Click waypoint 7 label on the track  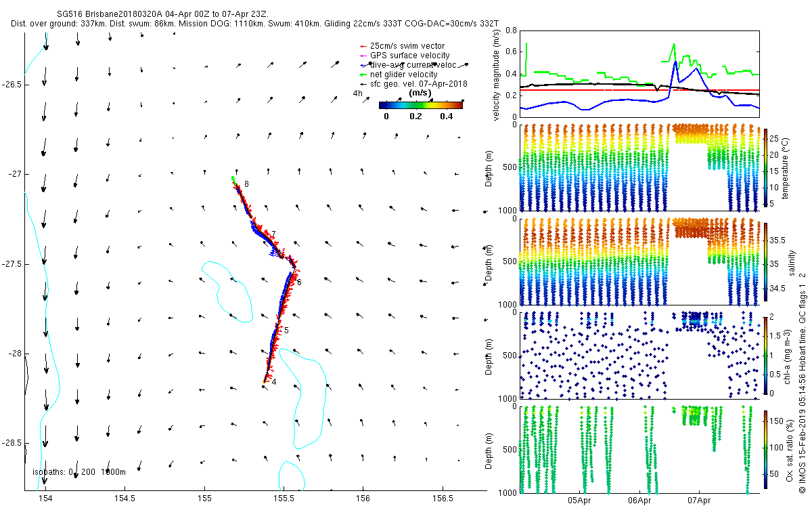click(x=273, y=234)
